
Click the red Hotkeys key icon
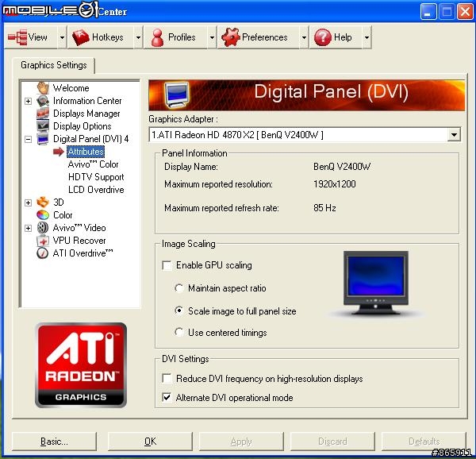coord(80,37)
